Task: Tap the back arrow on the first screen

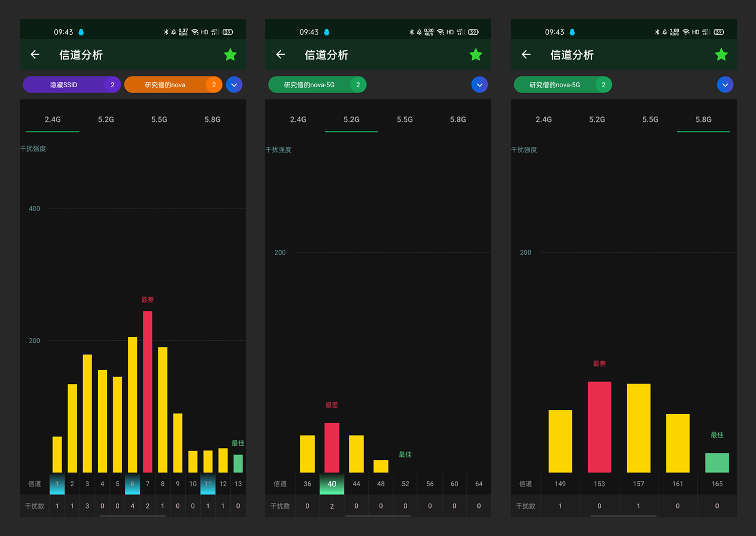Action: 35,54
